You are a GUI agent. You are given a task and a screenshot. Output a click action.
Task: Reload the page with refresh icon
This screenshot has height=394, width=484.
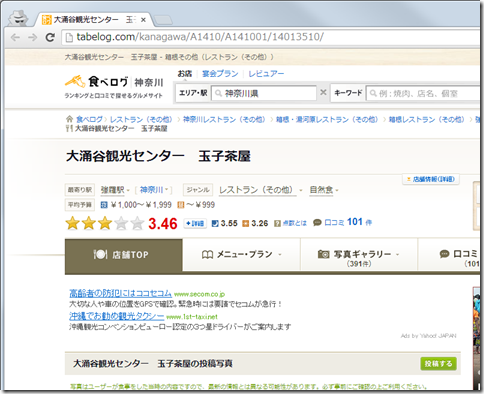pos(50,37)
